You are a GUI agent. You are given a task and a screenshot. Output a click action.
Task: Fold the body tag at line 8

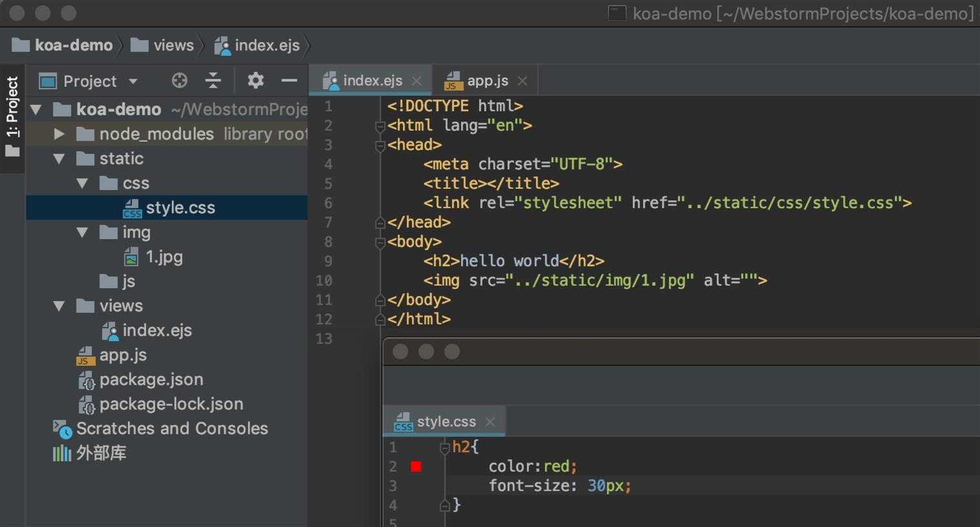(x=380, y=242)
